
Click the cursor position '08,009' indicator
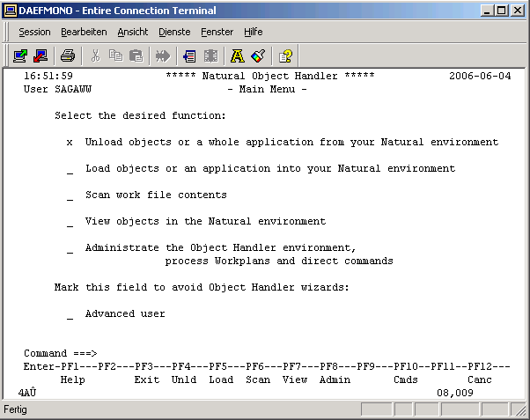coord(455,393)
